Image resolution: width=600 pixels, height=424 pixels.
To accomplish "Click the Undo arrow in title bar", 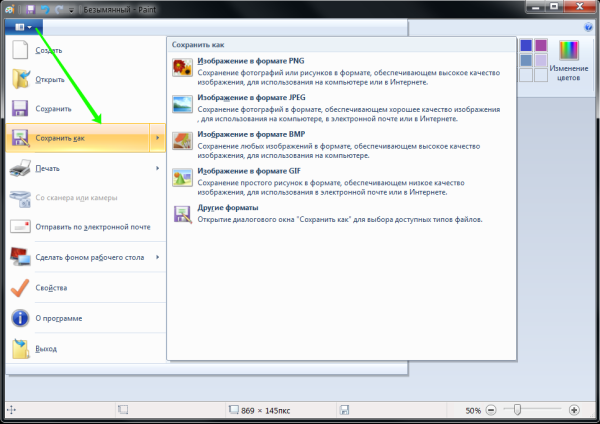I will [45, 9].
